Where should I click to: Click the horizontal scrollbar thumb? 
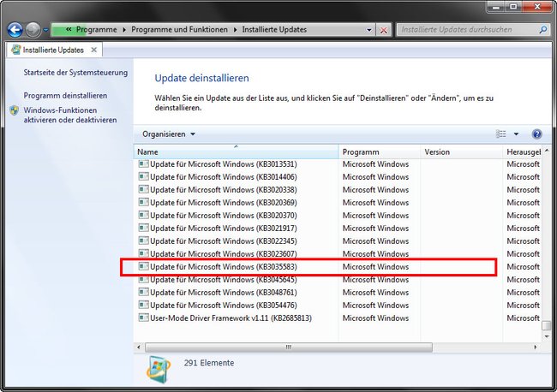point(289,347)
